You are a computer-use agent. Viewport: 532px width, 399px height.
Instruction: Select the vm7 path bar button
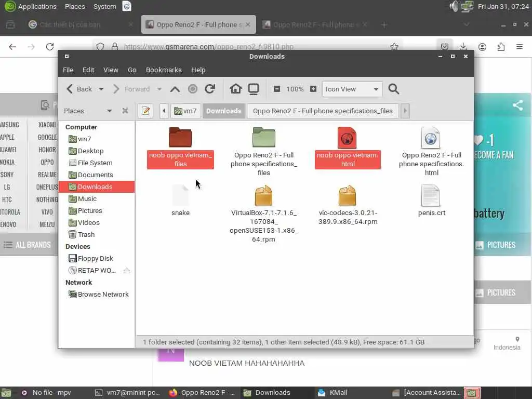click(185, 111)
